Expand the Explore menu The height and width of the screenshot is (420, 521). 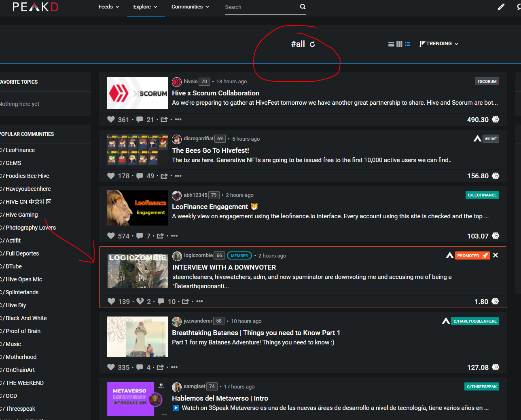point(145,7)
